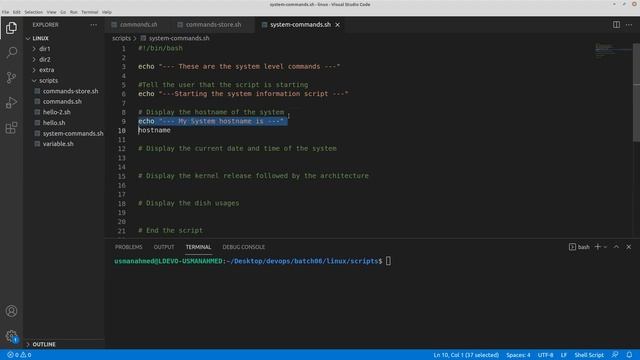Open the Explorer view icon
The width and height of the screenshot is (640, 360).
point(11,28)
